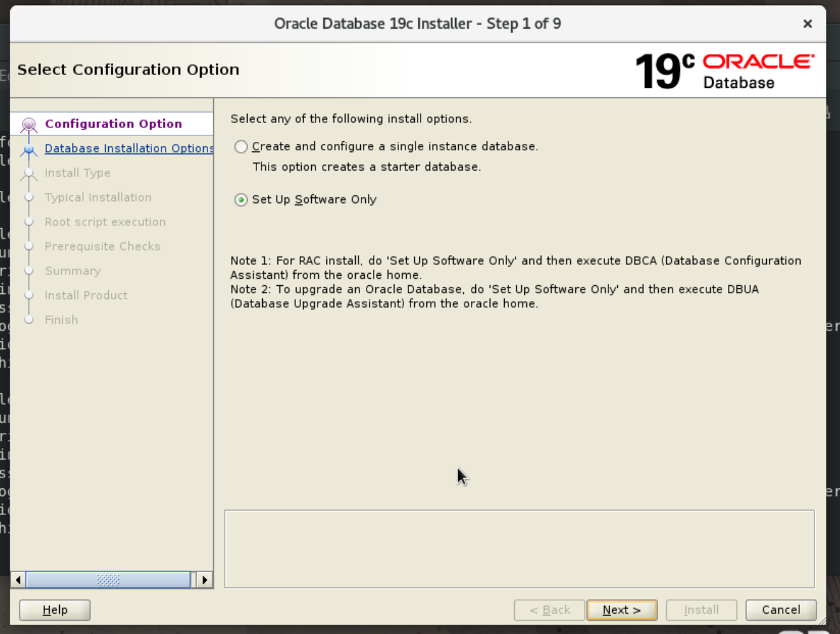Click the 'Select Configuration Option' heading
This screenshot has height=634, width=840.
coord(128,69)
